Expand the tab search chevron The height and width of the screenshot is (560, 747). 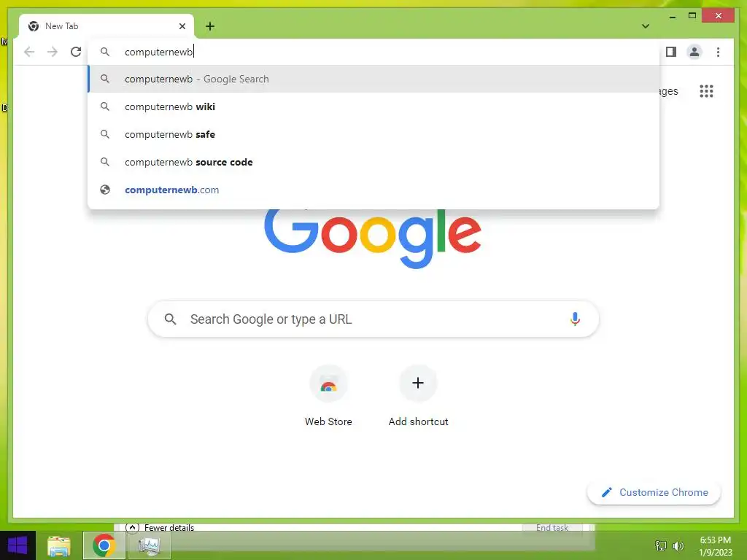point(646,26)
